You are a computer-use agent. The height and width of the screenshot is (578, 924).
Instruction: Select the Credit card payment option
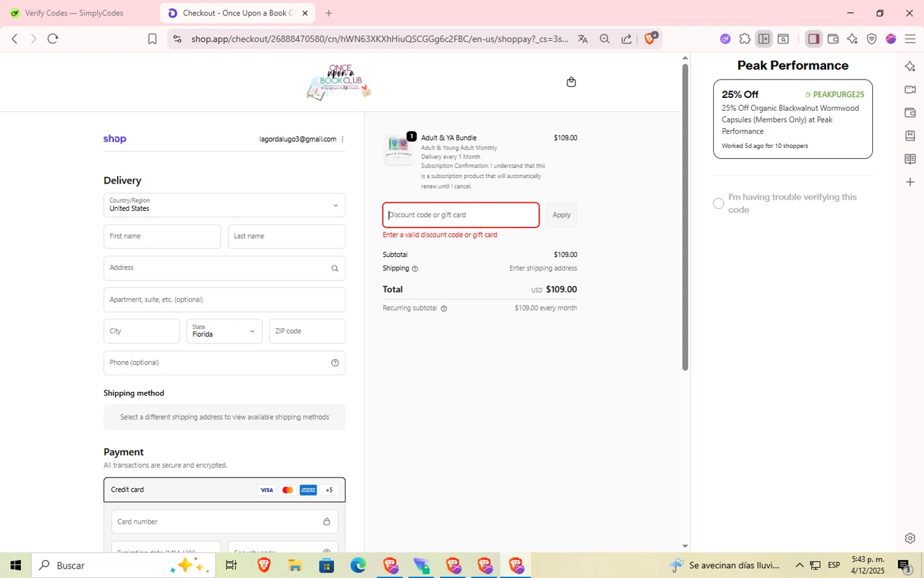pyautogui.click(x=224, y=490)
